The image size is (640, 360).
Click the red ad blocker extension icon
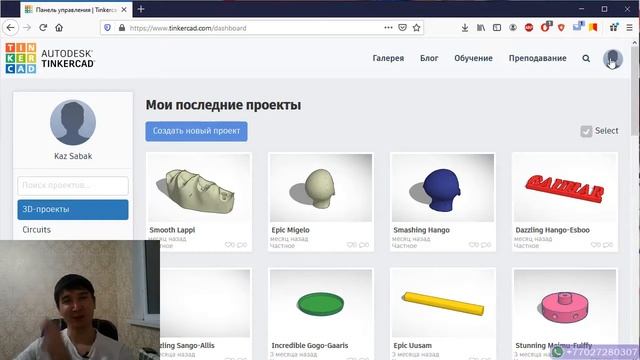coord(529,28)
